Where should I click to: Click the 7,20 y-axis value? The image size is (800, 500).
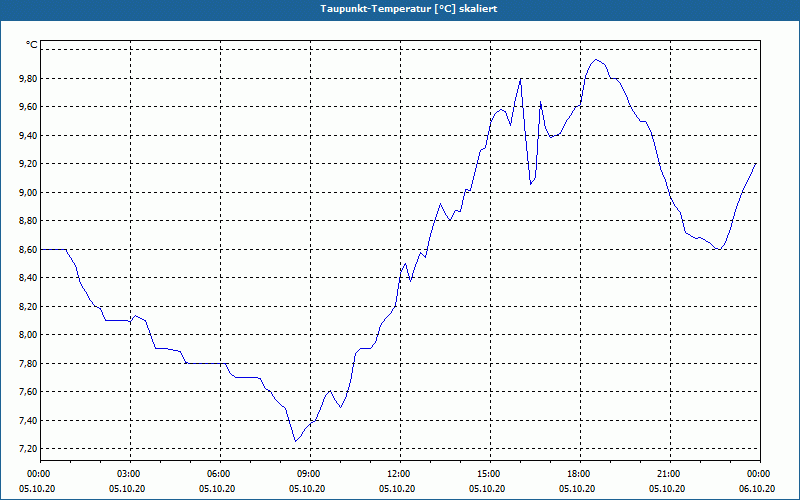click(28, 449)
